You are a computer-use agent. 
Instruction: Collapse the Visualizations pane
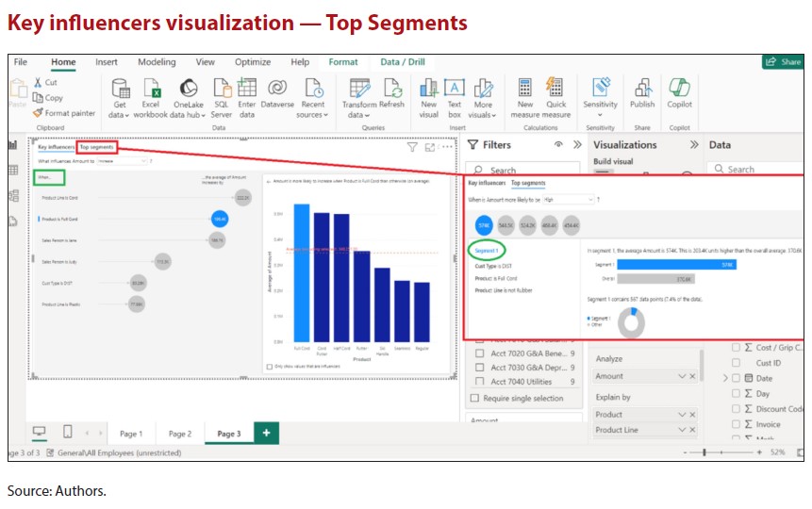pos(694,145)
